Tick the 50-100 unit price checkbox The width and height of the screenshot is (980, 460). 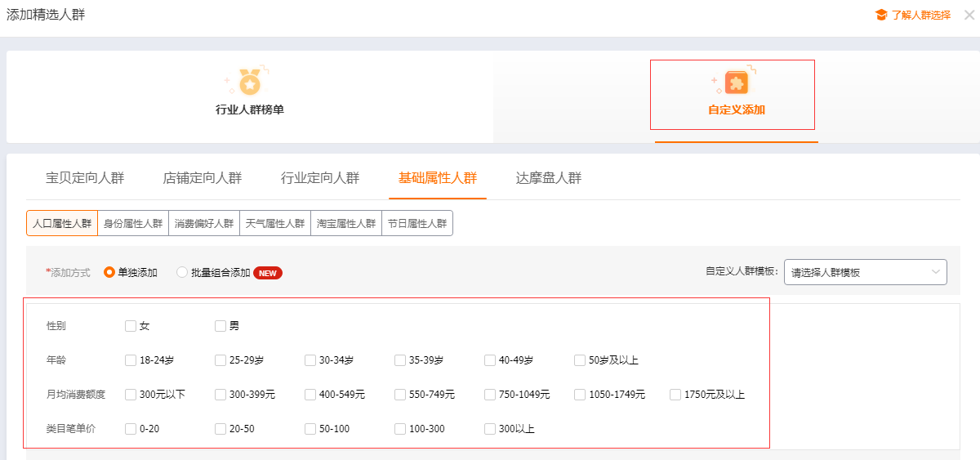[310, 429]
